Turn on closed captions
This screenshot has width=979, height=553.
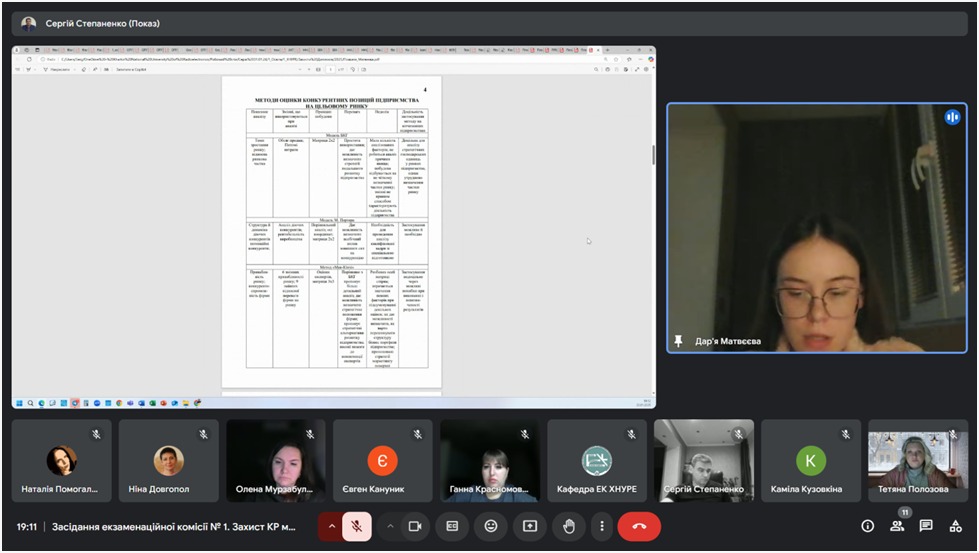click(452, 526)
